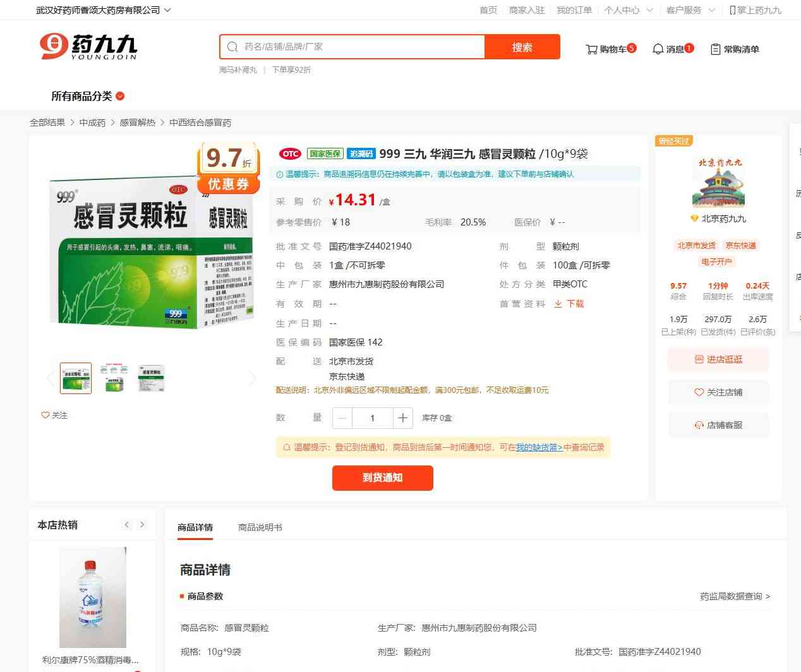Select the second product thumbnail image
The width and height of the screenshot is (801, 672).
[x=114, y=378]
